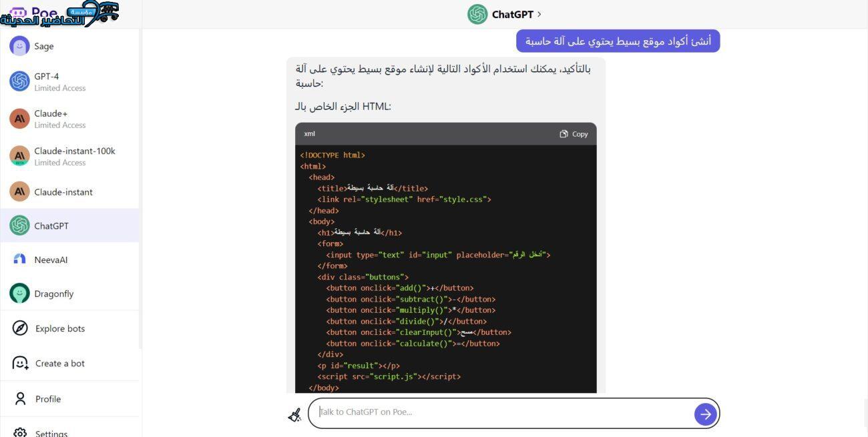Open the Dragonfly bot chat
The image size is (868, 437).
click(53, 294)
